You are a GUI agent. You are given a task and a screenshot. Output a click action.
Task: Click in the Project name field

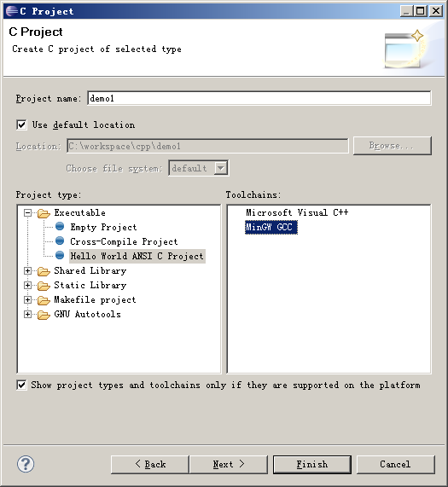tap(259, 98)
